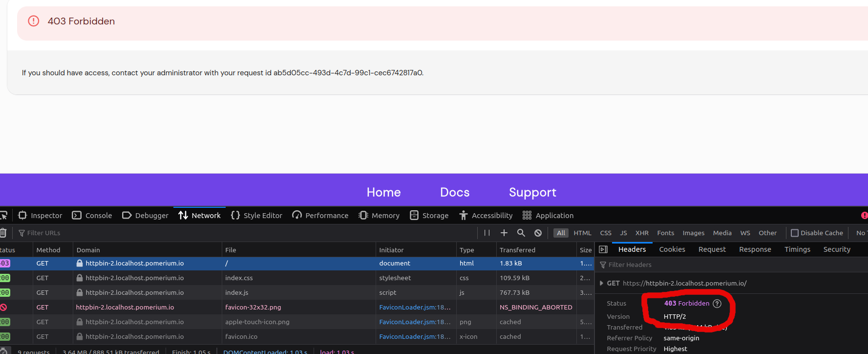Filter requests by HTML
868x354 pixels.
582,233
